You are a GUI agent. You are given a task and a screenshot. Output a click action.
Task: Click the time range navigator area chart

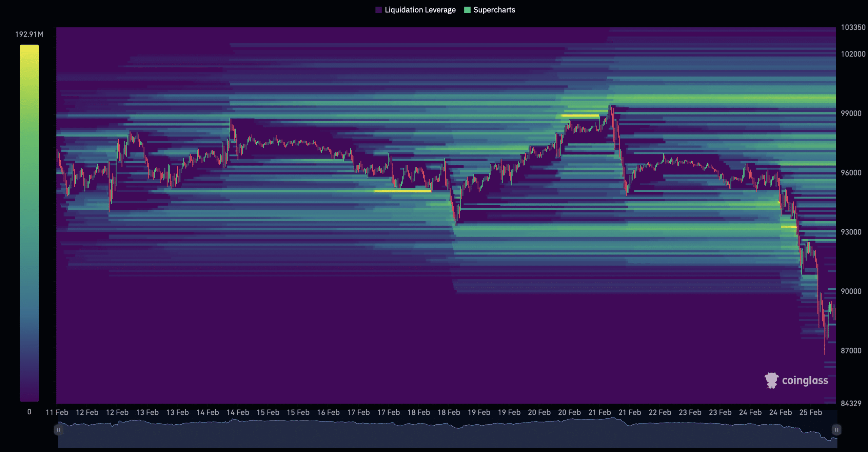[447, 433]
